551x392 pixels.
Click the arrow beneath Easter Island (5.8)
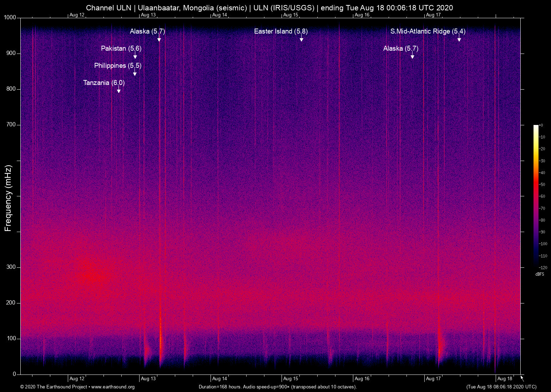302,39
